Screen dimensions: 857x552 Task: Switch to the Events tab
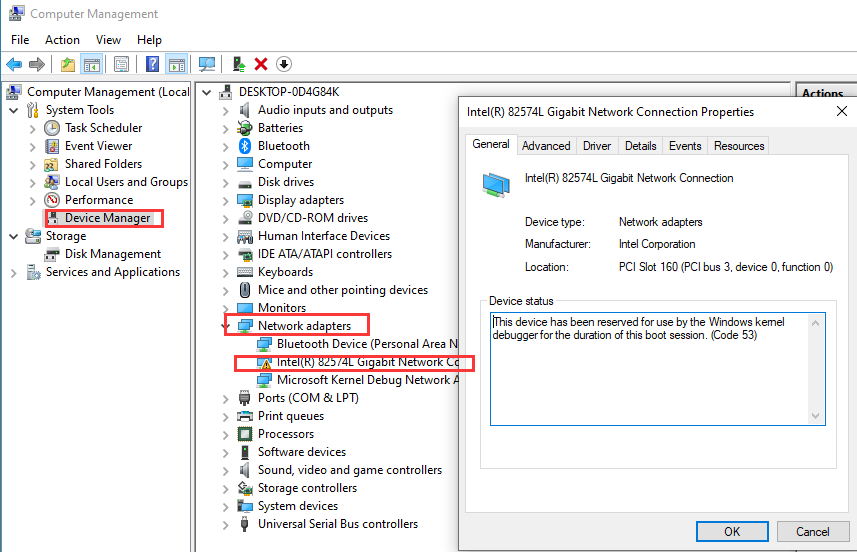[x=685, y=146]
